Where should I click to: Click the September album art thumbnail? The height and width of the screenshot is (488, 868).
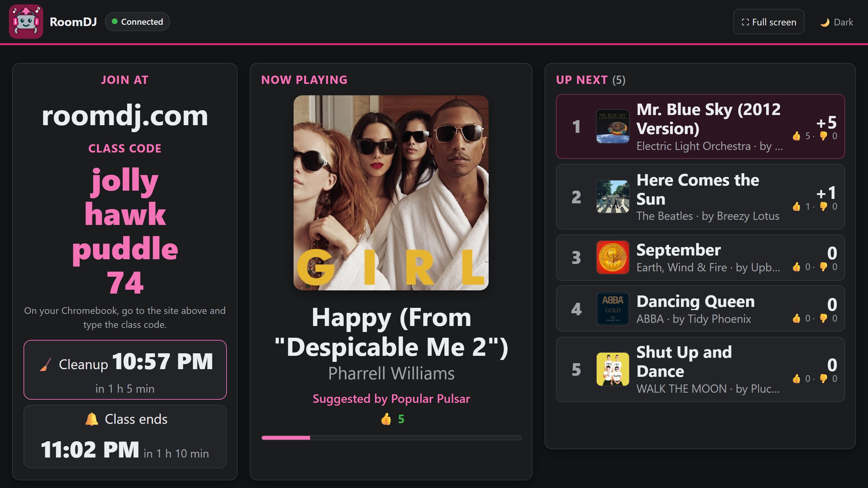click(x=613, y=257)
